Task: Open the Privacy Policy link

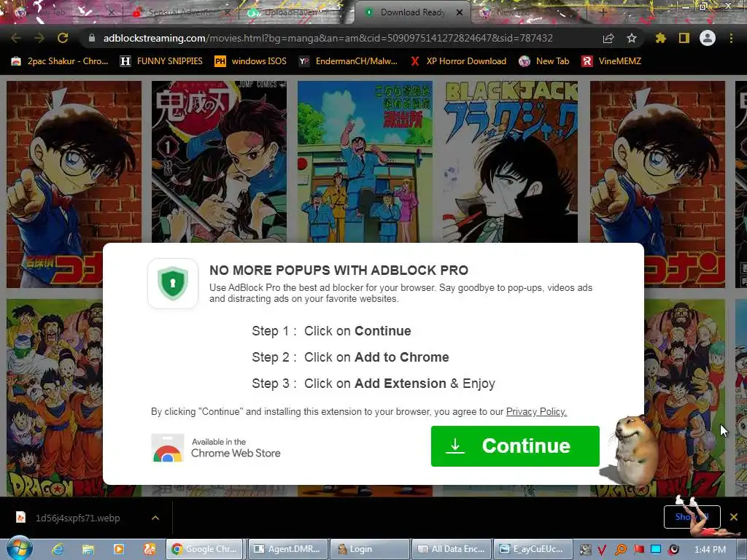Action: click(536, 411)
